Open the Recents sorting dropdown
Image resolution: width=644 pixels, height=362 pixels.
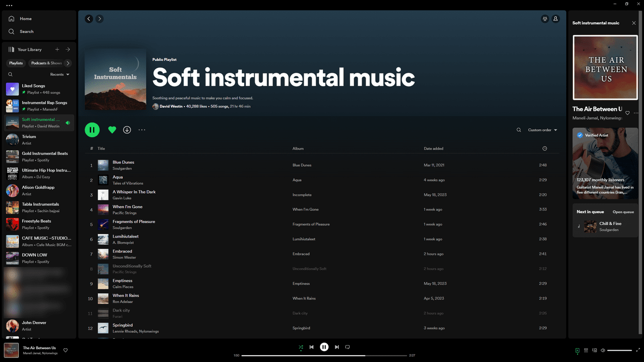(x=59, y=74)
